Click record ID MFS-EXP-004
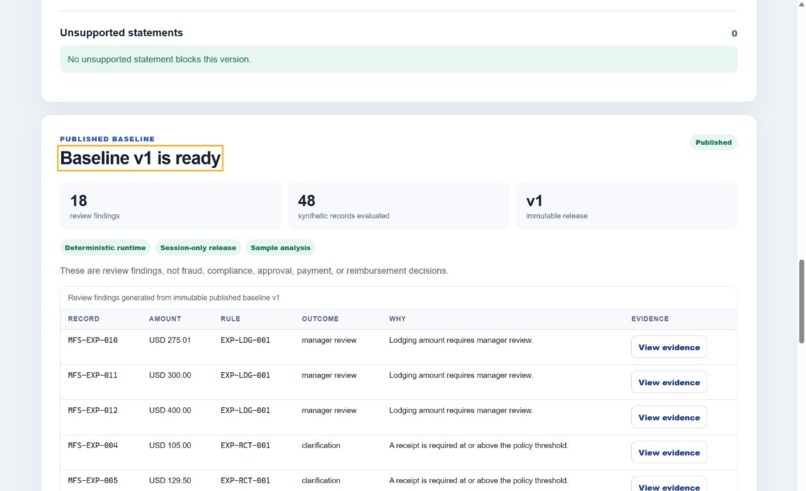This screenshot has height=491, width=806. point(93,445)
